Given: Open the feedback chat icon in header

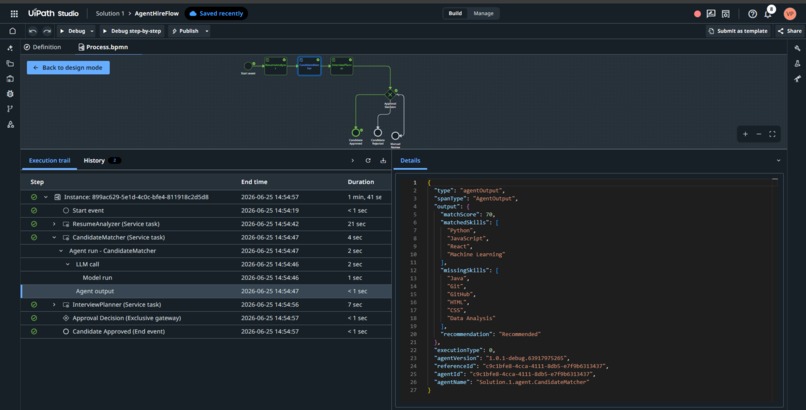Looking at the screenshot, I should pos(711,14).
